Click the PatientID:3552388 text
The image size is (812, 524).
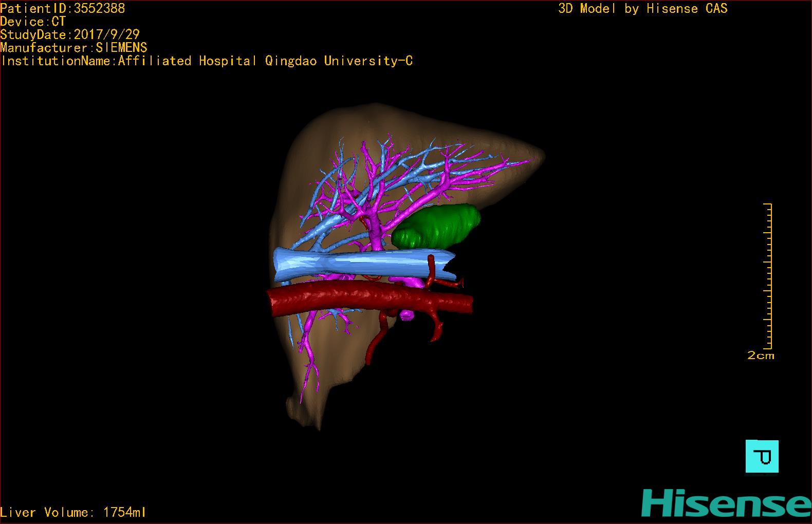(63, 8)
